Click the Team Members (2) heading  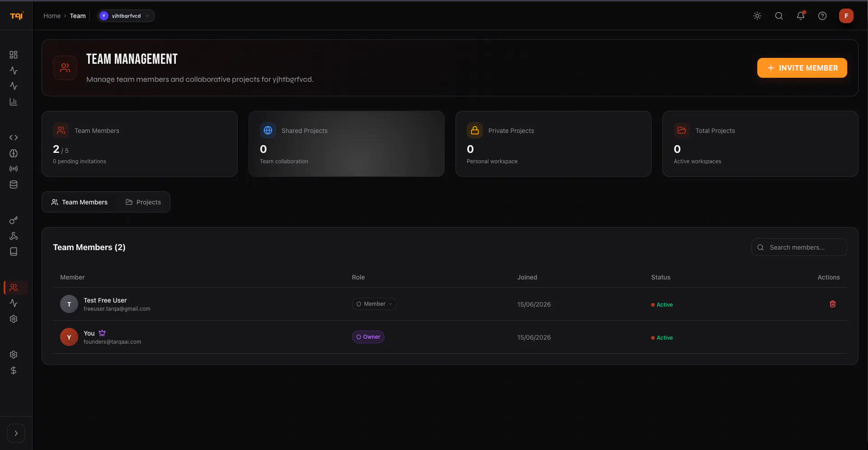pyautogui.click(x=89, y=247)
